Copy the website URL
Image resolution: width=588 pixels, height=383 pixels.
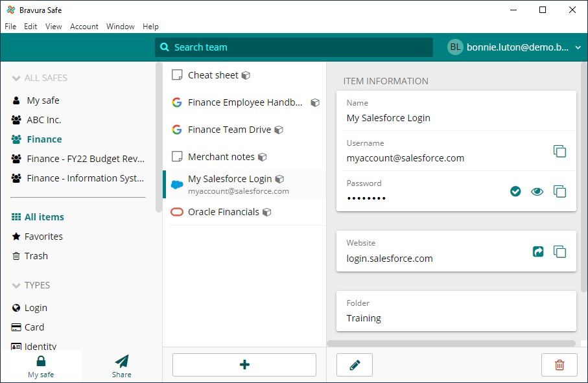559,251
